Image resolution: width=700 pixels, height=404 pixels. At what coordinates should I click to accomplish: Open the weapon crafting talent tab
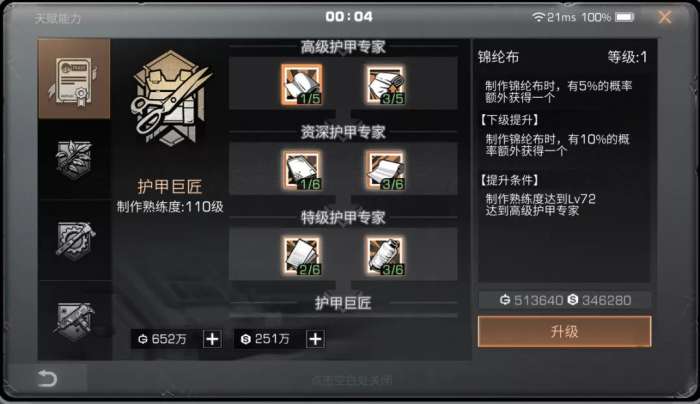tap(74, 321)
